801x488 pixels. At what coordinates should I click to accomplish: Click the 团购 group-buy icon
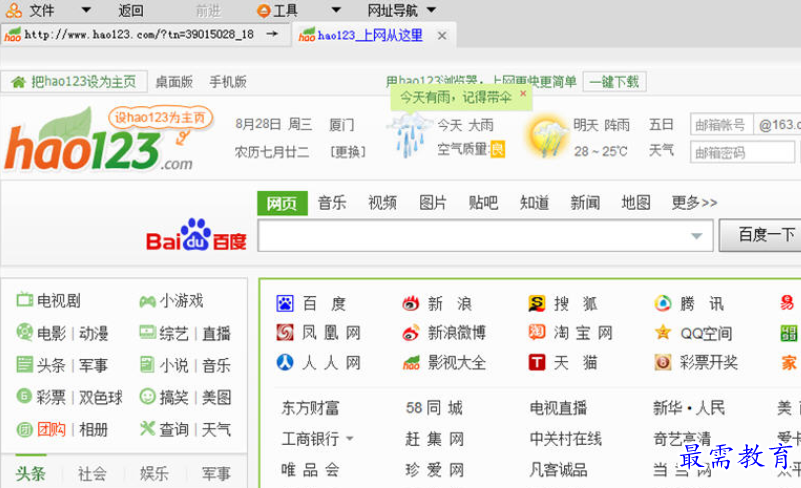coord(24,429)
